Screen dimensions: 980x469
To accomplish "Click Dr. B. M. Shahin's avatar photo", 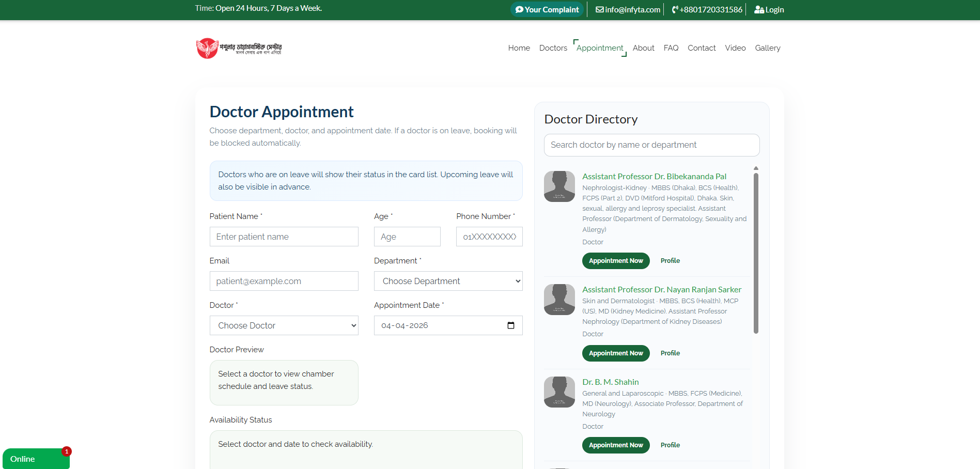I will click(559, 392).
